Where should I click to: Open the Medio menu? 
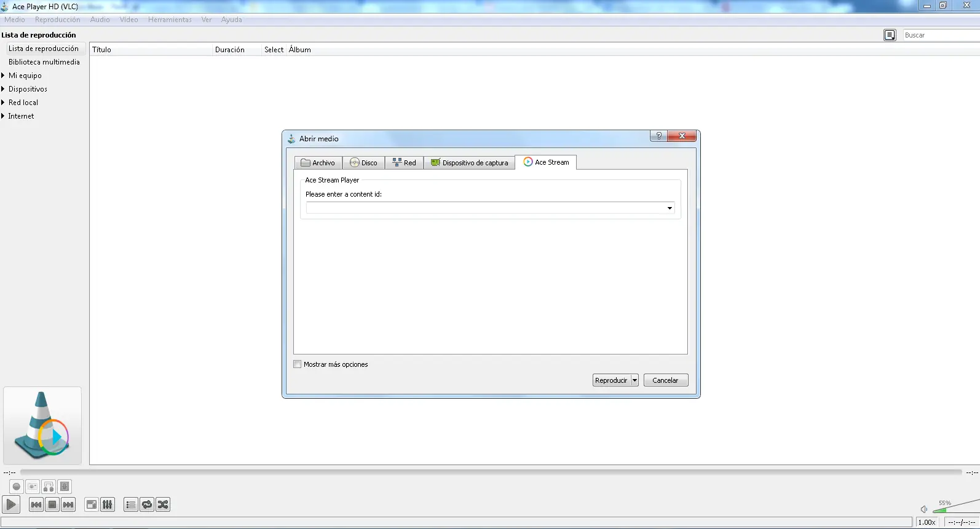(x=15, y=20)
